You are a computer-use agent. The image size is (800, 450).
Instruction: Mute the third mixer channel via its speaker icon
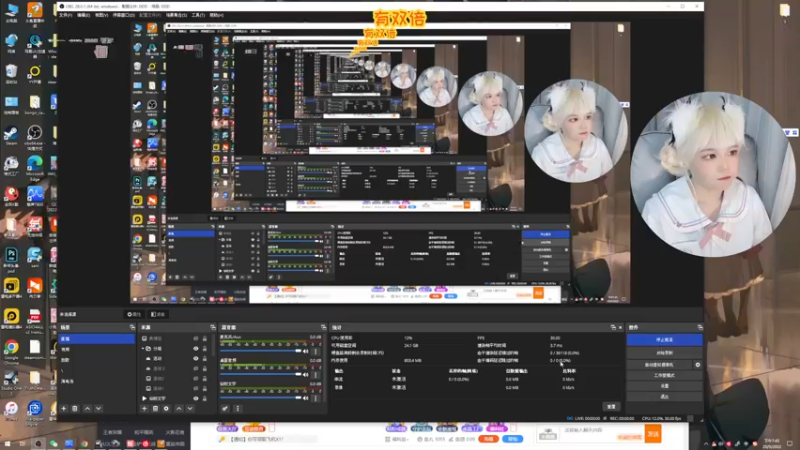(306, 398)
